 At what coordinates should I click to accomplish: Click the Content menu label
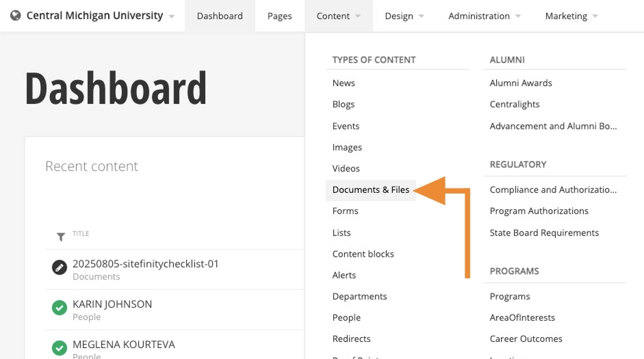click(x=333, y=16)
